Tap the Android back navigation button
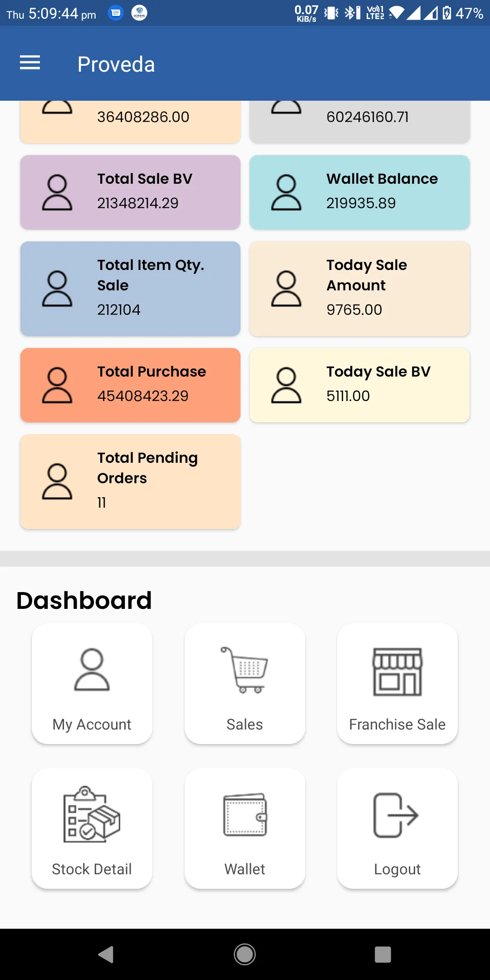Viewport: 490px width, 980px height. point(106,954)
